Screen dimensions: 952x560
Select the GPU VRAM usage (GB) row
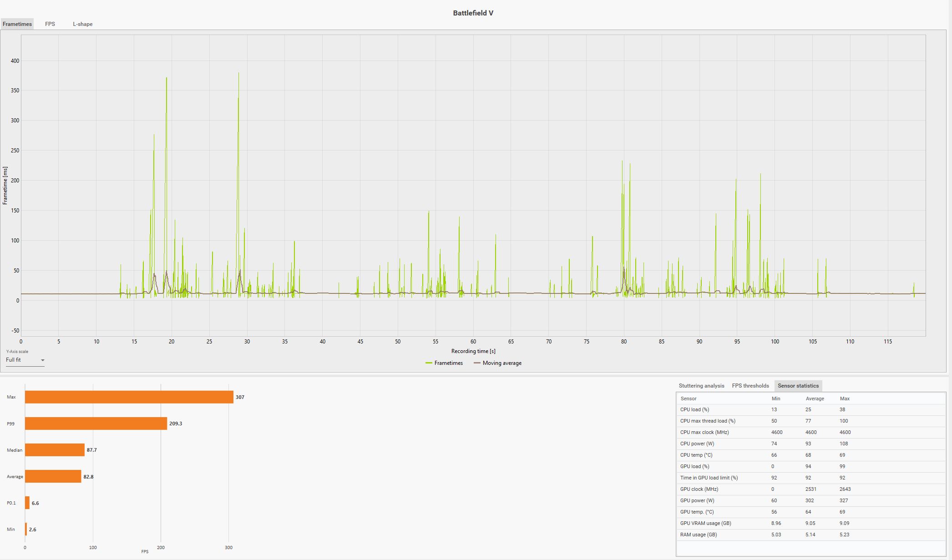tap(705, 523)
